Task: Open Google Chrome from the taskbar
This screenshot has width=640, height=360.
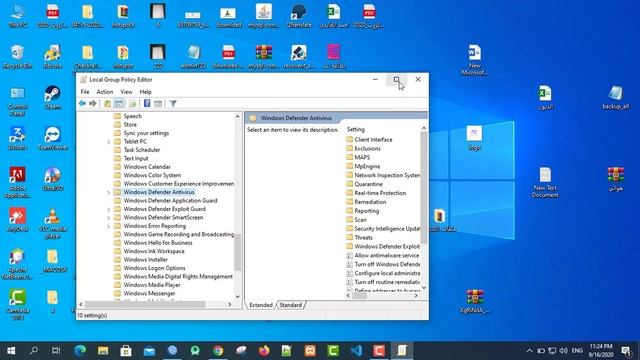Action: click(218, 351)
